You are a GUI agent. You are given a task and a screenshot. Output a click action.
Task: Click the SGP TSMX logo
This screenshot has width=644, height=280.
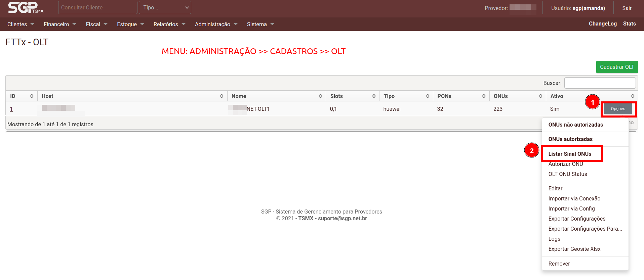tap(26, 7)
